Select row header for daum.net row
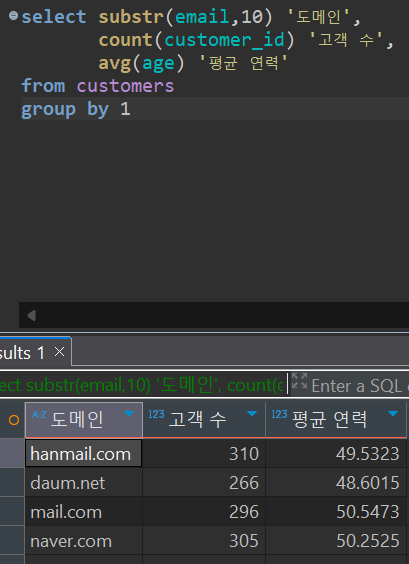This screenshot has height=564, width=409. 12,483
